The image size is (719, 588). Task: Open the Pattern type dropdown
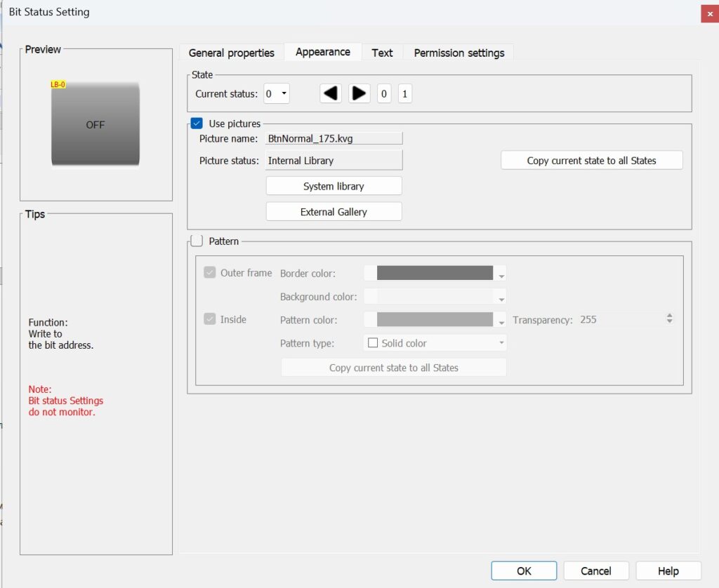point(435,343)
